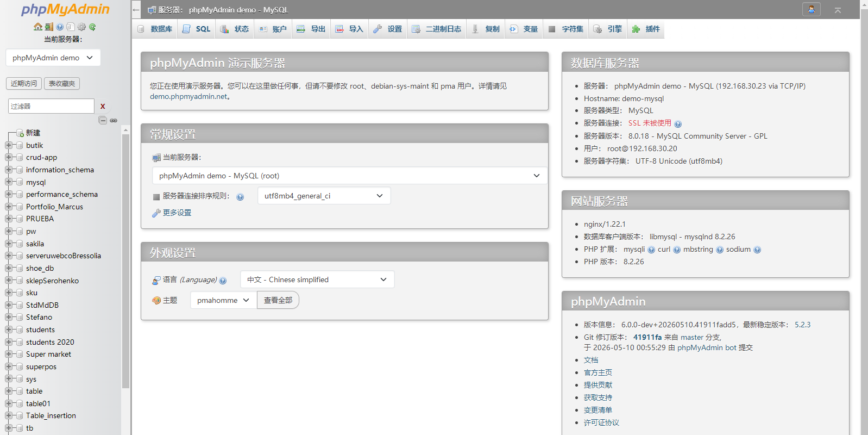This screenshot has height=435, width=868.
Task: Expand the students 2020 database node
Action: click(9, 342)
